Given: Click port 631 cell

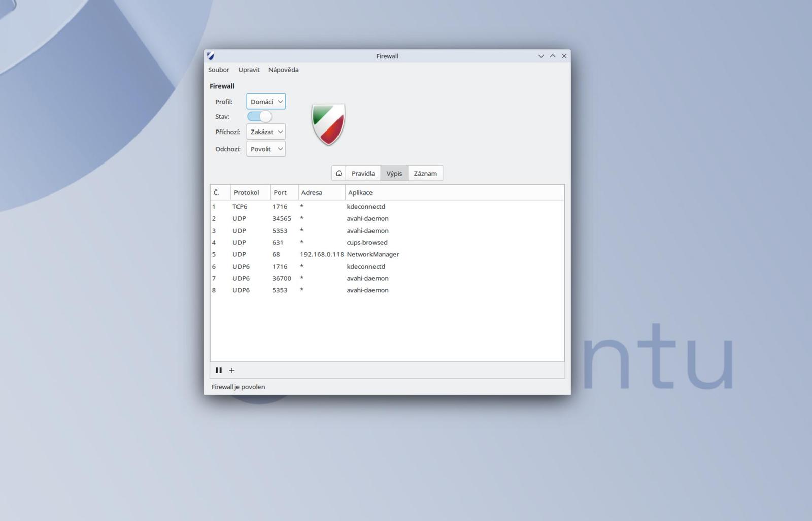Looking at the screenshot, I should 278,242.
